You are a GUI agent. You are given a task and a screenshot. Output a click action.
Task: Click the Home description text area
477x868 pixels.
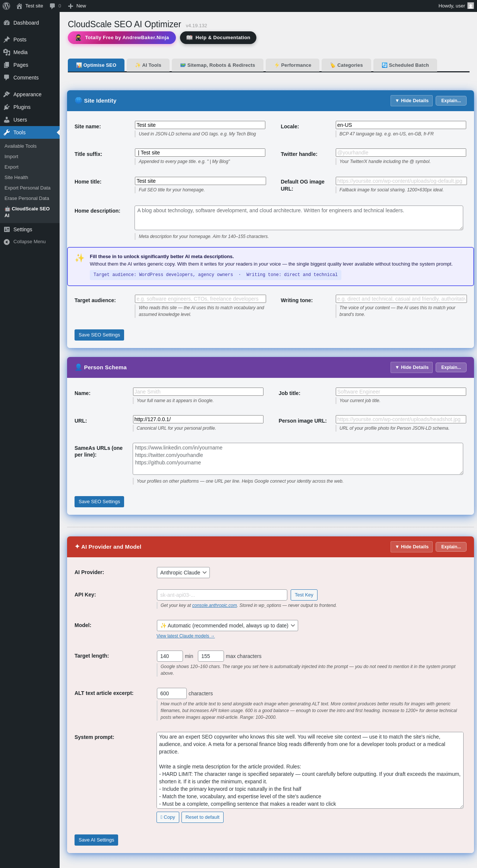click(299, 218)
